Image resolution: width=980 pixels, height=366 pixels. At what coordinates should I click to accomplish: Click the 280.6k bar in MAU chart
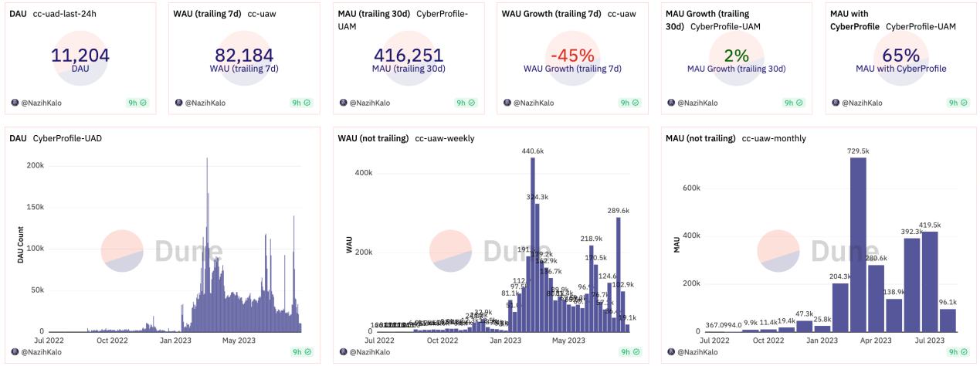[876, 298]
